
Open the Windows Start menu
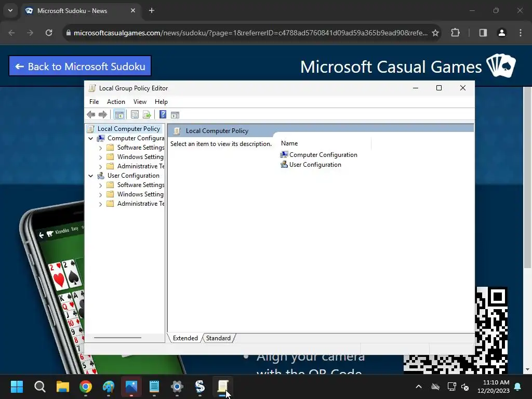click(17, 387)
